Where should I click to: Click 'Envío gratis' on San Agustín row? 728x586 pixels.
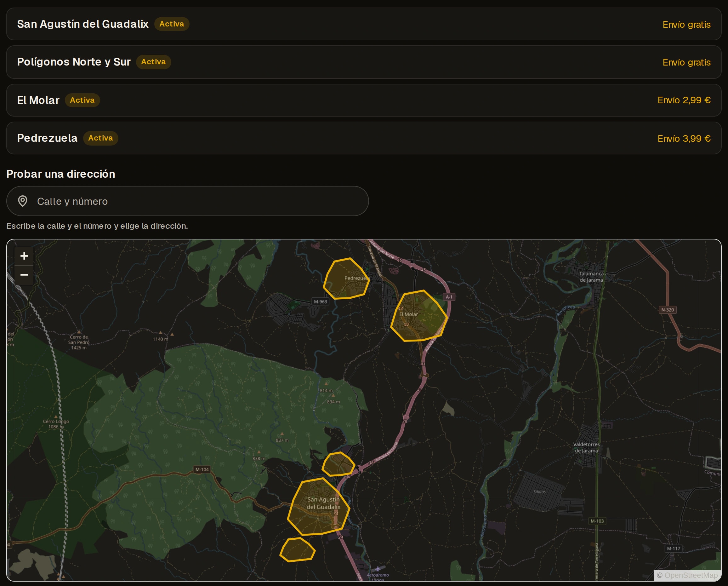click(x=686, y=25)
